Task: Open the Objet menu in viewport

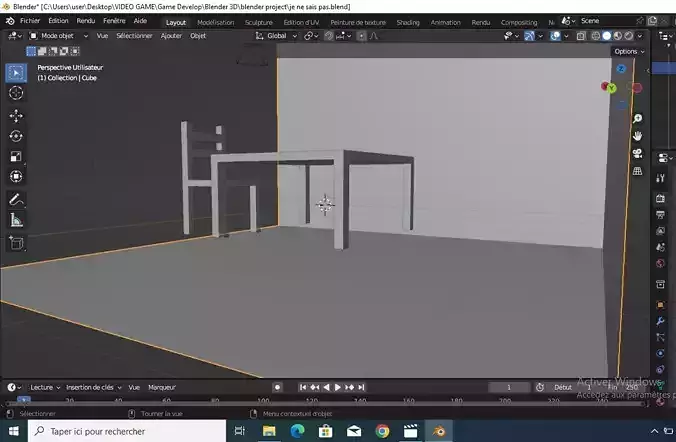Action: pos(198,36)
